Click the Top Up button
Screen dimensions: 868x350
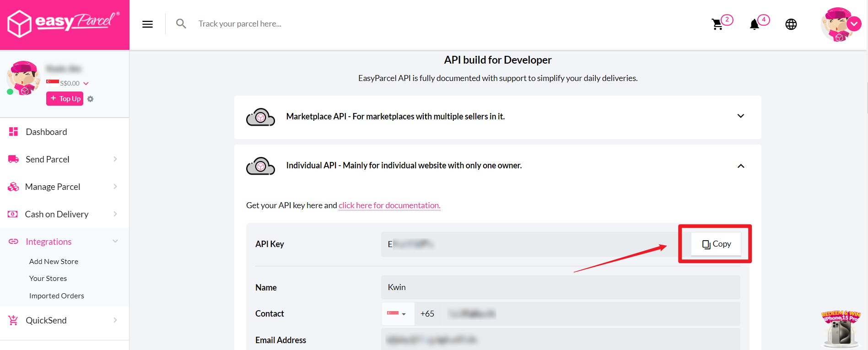pos(65,98)
